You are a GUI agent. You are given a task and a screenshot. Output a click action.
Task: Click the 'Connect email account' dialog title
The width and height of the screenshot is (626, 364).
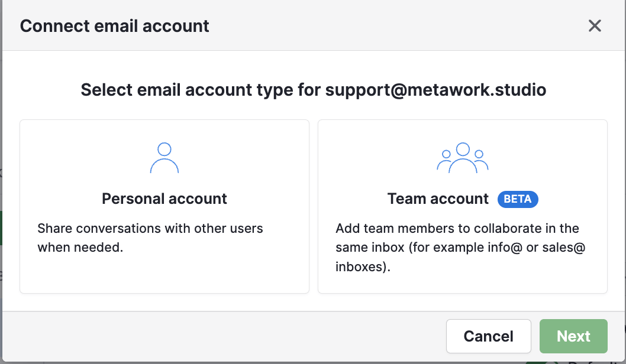click(115, 26)
